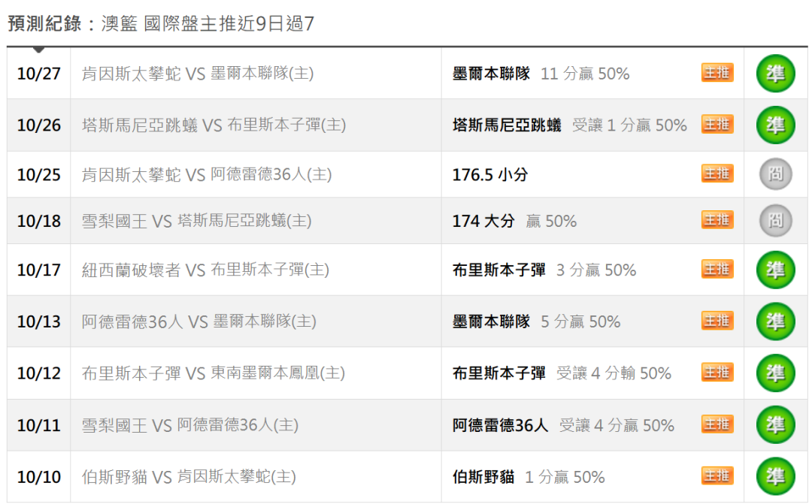Click 主推 badge in 10/27 row
The image size is (812, 504).
tap(717, 73)
